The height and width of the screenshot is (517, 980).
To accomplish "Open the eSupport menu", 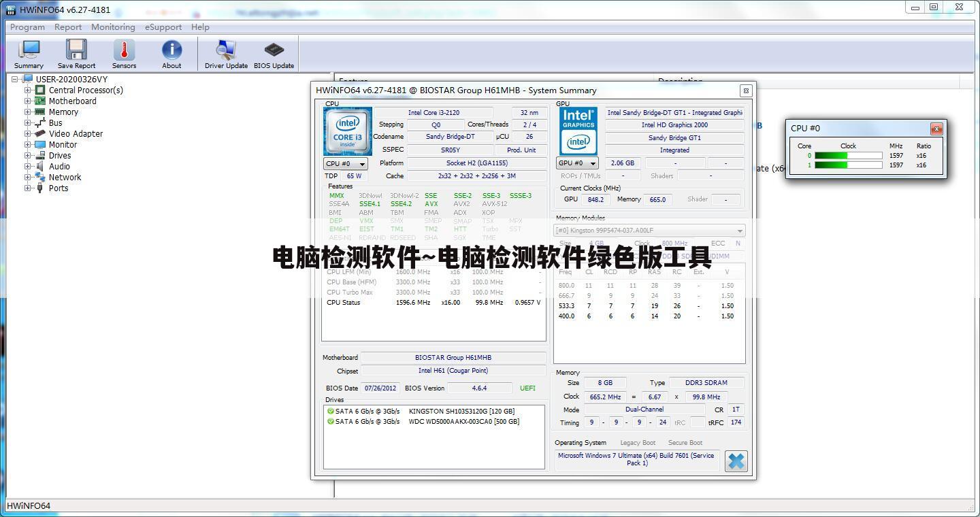I will (163, 27).
